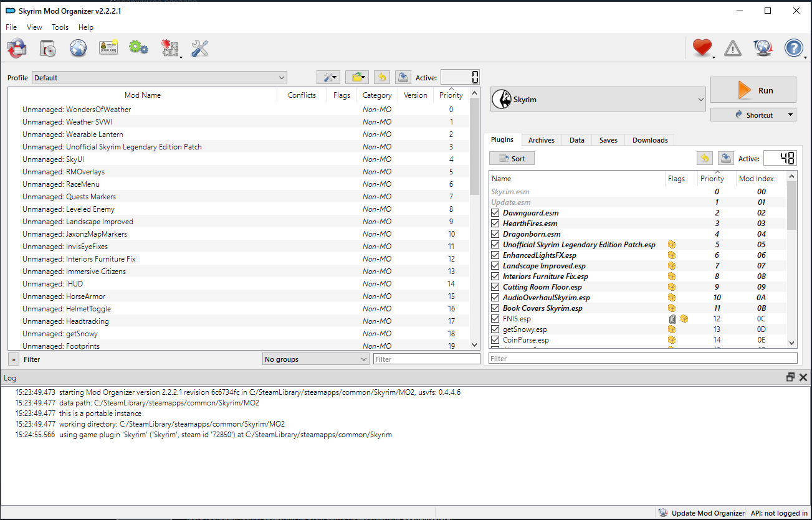The width and height of the screenshot is (812, 520).
Task: Uncheck the HearthFires.esm plugin
Action: (495, 224)
